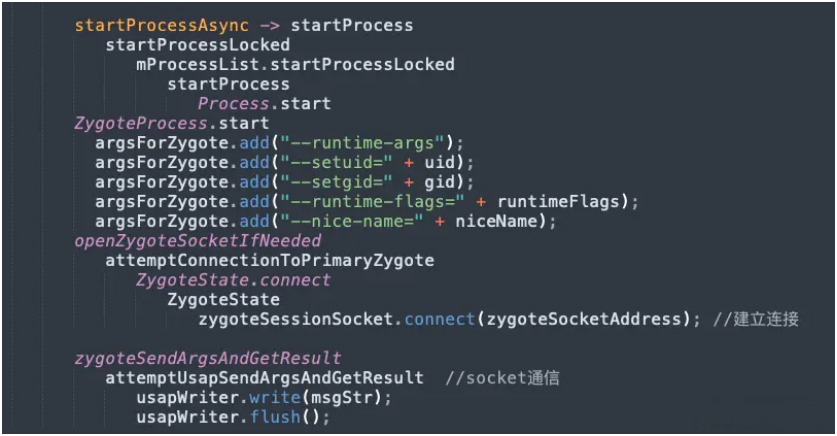Click attemptConnectionToPrimaryZygote line
The image size is (837, 436).
[x=270, y=260]
